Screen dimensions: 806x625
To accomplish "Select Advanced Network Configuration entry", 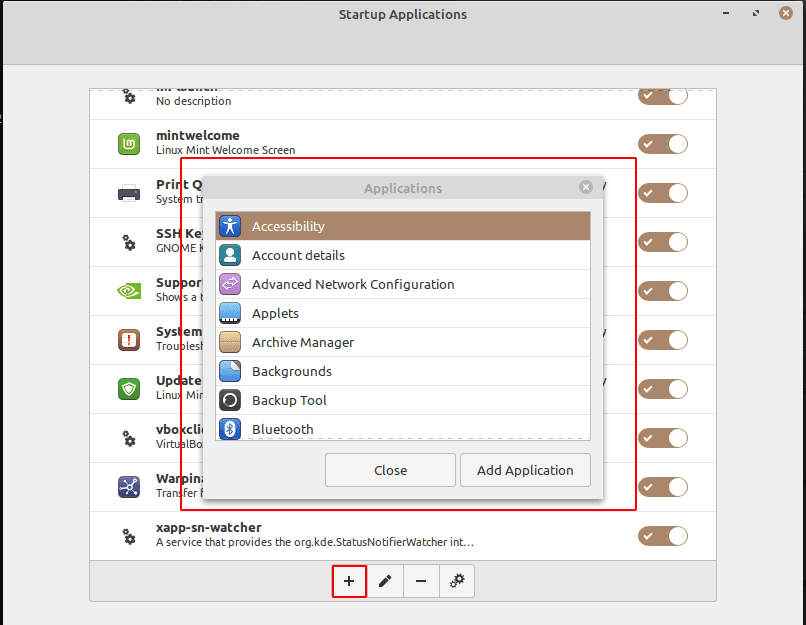I will coord(403,284).
